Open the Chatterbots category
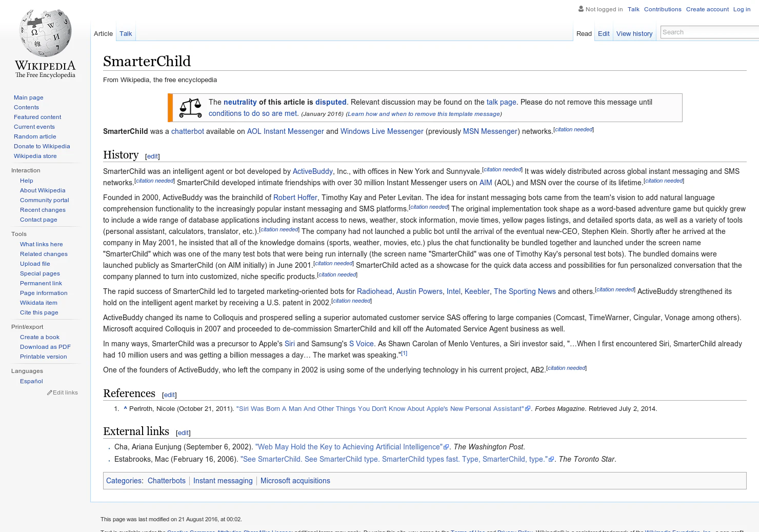This screenshot has width=759, height=532. (167, 481)
